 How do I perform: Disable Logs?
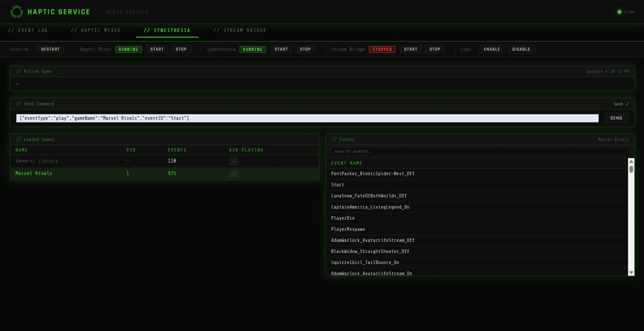tap(521, 49)
